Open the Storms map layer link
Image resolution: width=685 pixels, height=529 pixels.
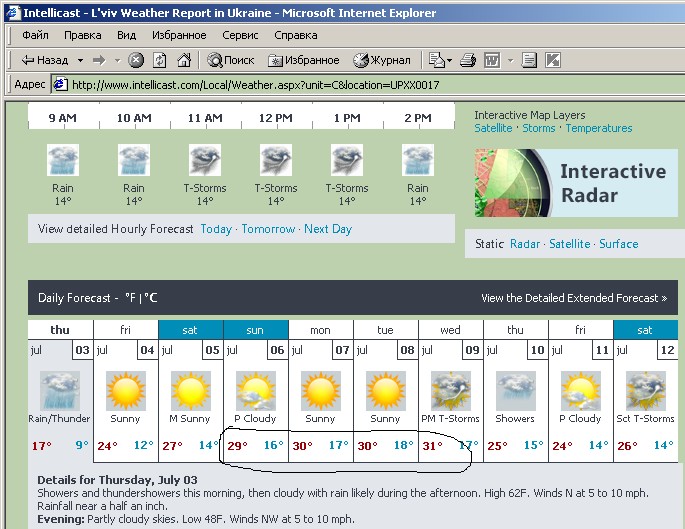[x=539, y=128]
